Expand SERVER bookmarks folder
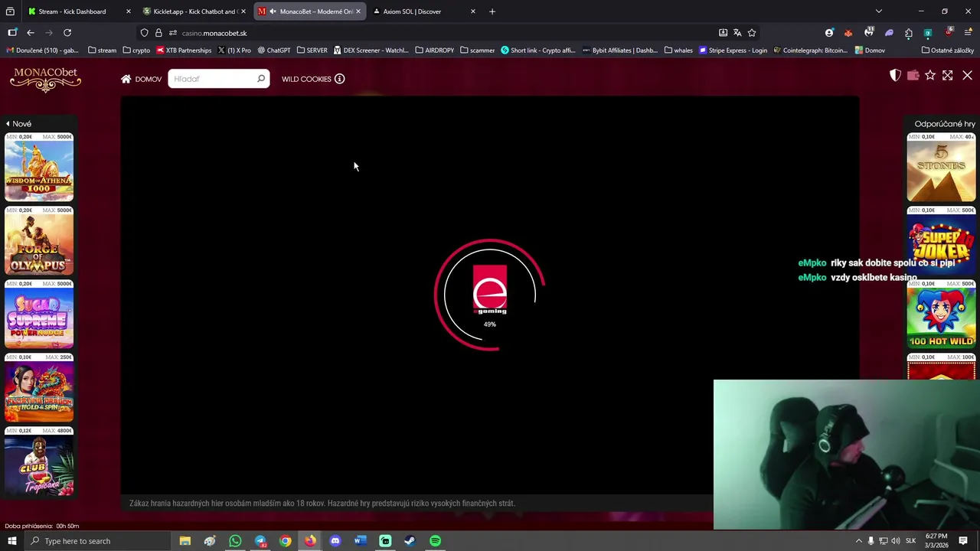Viewport: 980px width, 551px height. click(x=312, y=51)
